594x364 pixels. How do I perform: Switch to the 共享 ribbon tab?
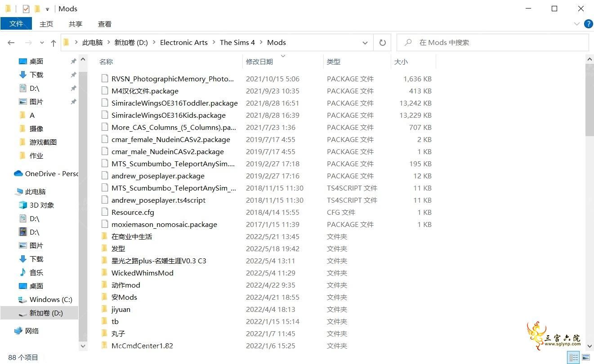click(x=76, y=24)
